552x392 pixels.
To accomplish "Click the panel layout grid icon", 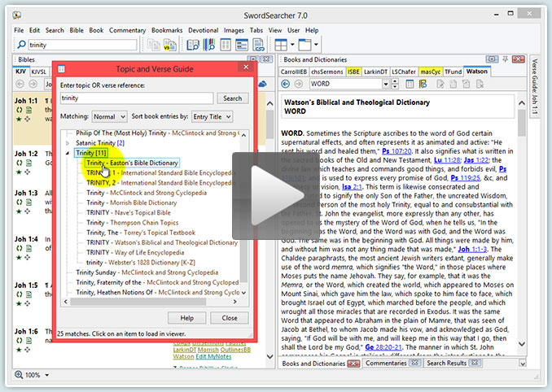I will tap(281, 45).
